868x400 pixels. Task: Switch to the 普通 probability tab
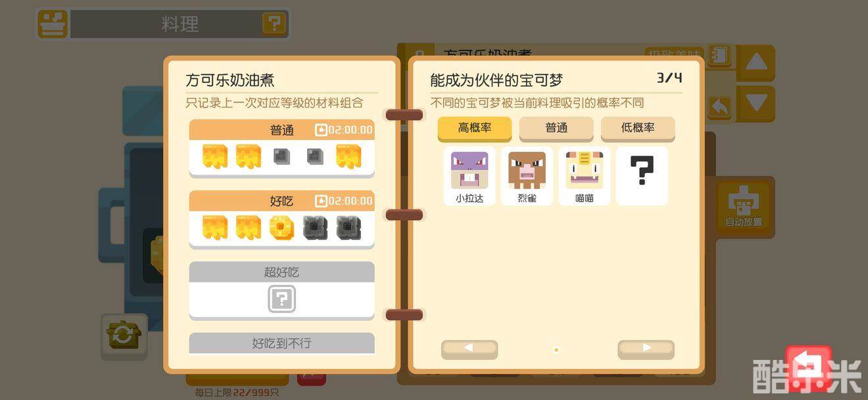coord(556,128)
